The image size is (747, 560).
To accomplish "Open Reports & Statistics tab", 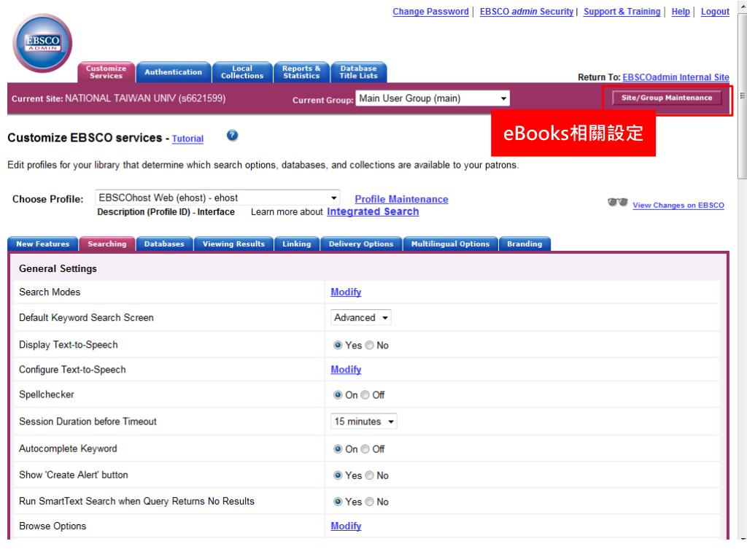I will click(301, 72).
